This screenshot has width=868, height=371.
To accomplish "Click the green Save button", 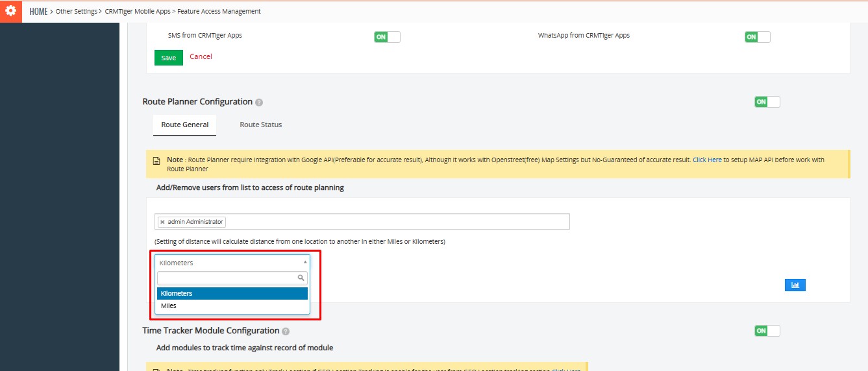I will click(x=169, y=58).
